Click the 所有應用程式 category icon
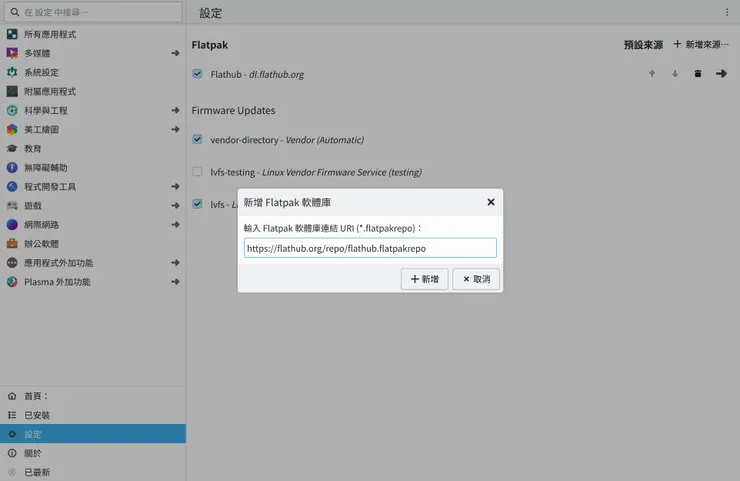The width and height of the screenshot is (740, 481). [x=12, y=34]
